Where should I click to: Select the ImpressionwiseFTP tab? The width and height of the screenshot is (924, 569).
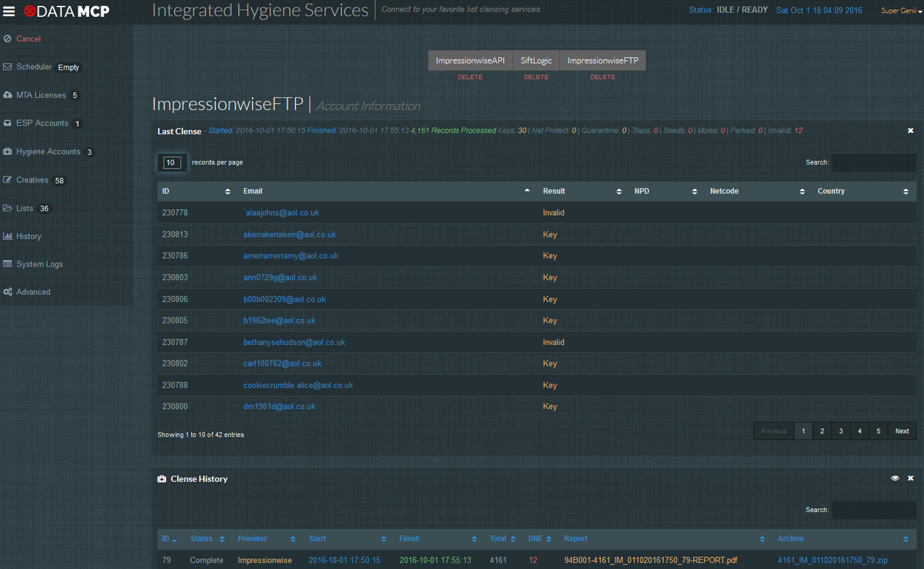click(603, 60)
